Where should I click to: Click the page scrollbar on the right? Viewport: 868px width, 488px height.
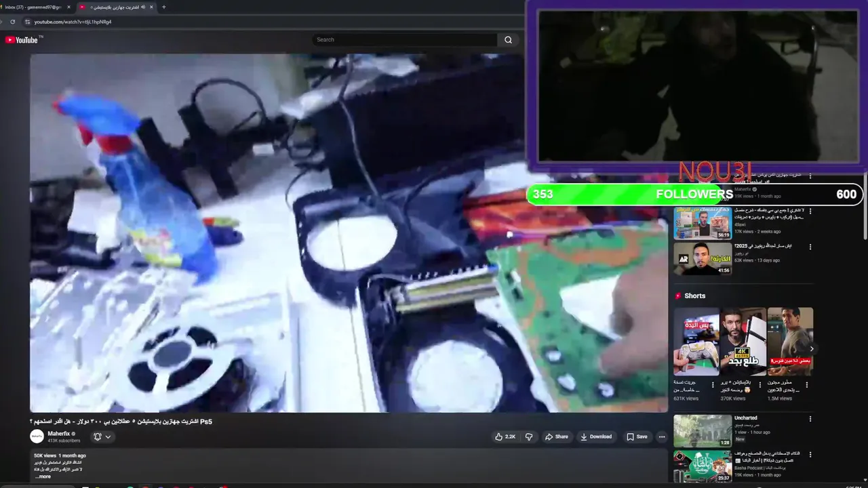coord(865,203)
